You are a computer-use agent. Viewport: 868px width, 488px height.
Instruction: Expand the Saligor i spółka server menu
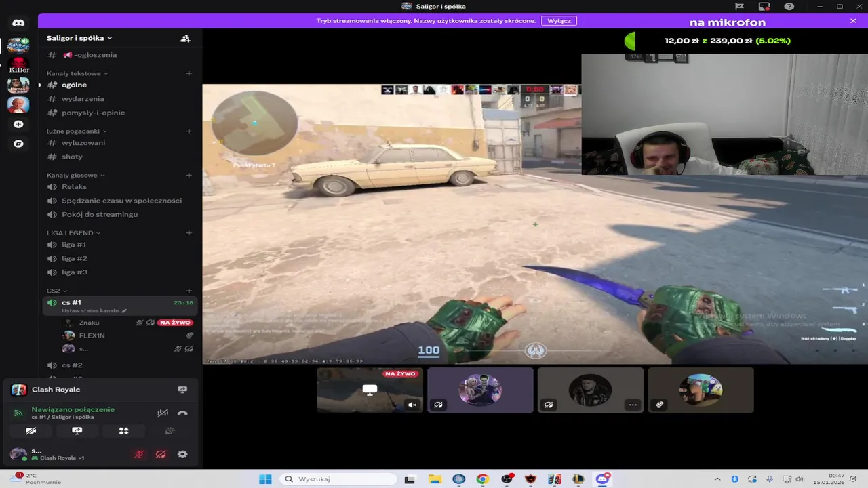[80, 39]
